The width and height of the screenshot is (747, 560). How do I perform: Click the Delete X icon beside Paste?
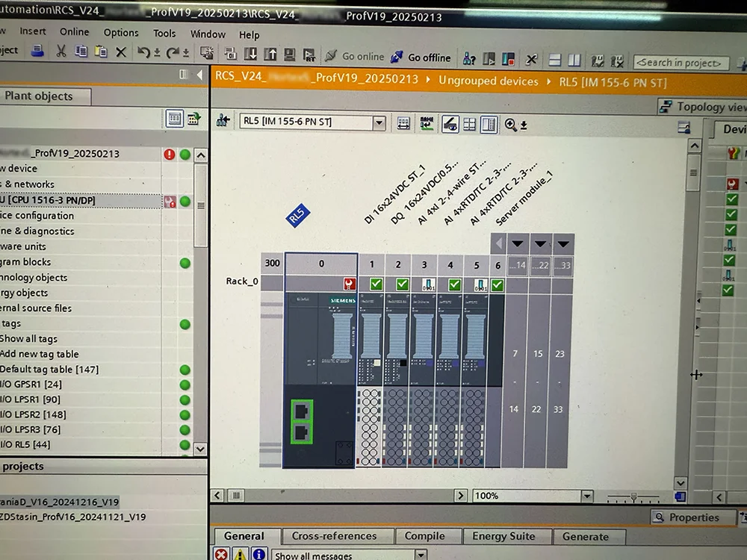point(121,52)
